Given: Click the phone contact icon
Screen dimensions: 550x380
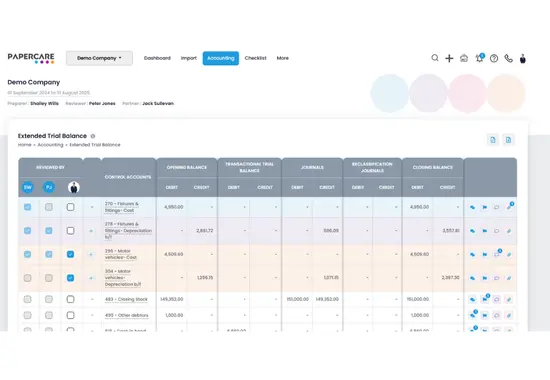Looking at the screenshot, I should pos(508,58).
